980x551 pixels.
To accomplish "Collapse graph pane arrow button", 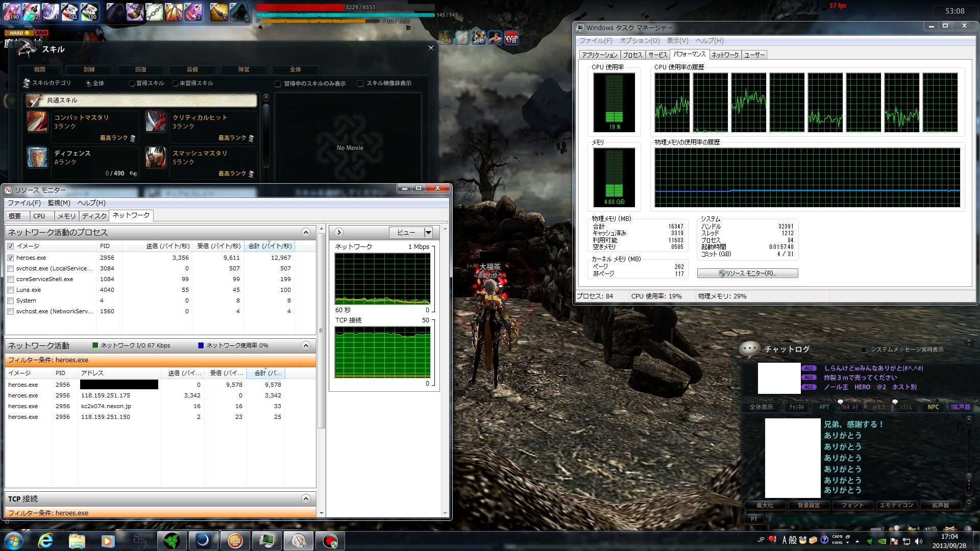I will [x=339, y=232].
